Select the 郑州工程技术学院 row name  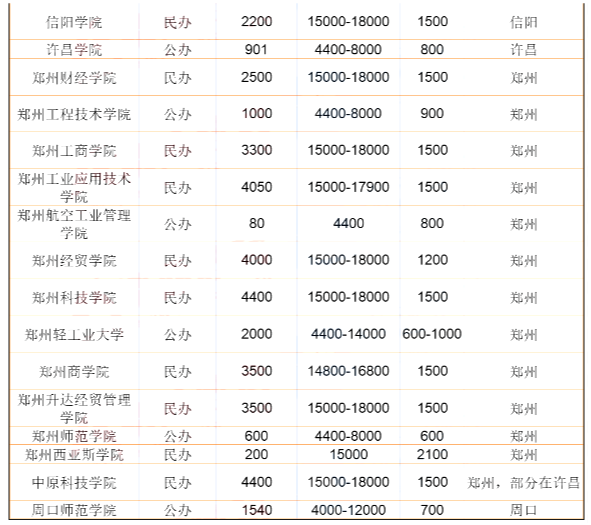[74, 114]
